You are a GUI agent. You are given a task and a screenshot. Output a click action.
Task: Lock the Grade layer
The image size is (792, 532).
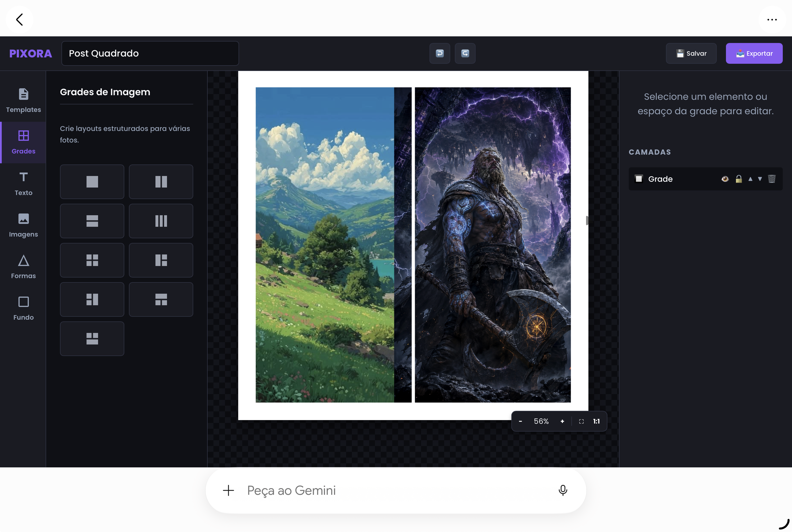point(739,179)
